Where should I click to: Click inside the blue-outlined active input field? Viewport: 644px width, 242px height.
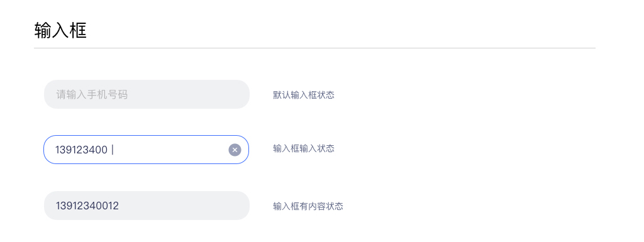[x=146, y=150]
